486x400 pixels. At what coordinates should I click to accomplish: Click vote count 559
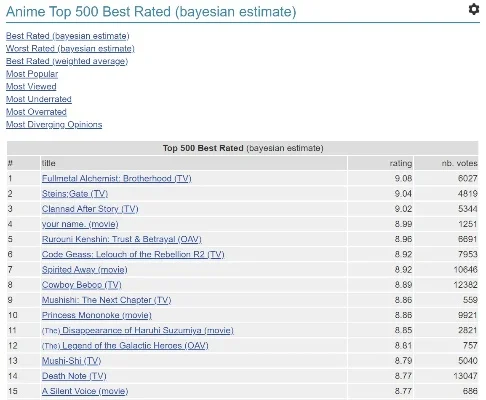tap(470, 300)
